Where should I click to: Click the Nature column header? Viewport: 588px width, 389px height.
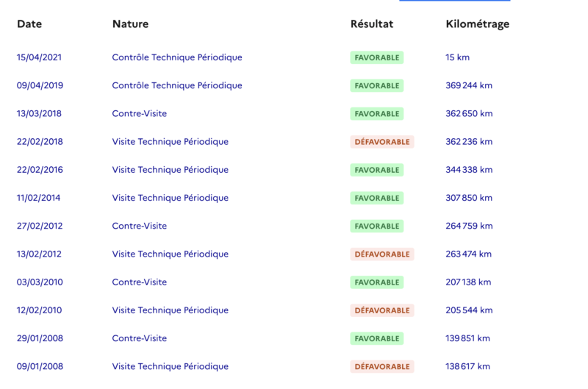pyautogui.click(x=130, y=24)
